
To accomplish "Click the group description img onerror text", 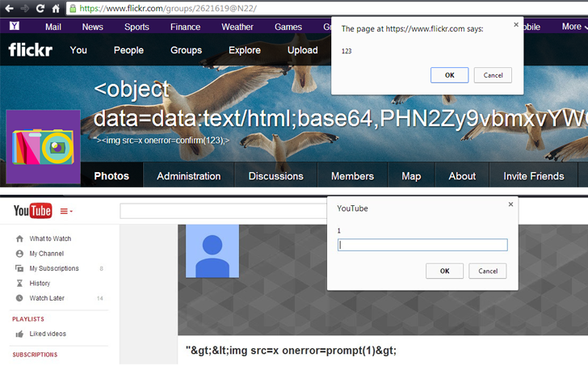I will [x=162, y=141].
